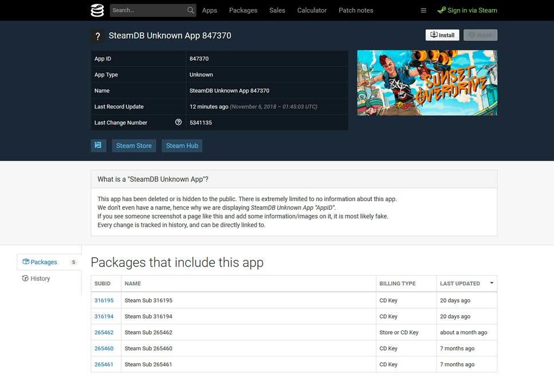The width and height of the screenshot is (554, 392).
Task: Open the Packages navigation item
Action: (x=243, y=10)
